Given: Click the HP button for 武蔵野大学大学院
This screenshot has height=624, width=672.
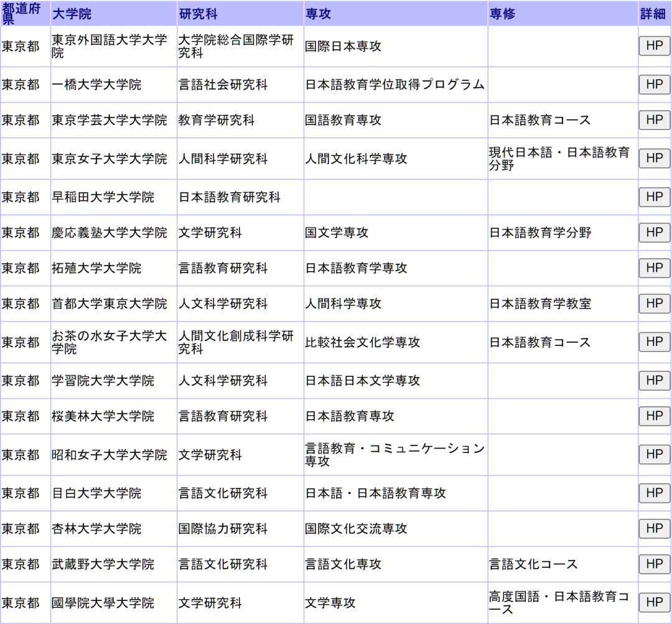Looking at the screenshot, I should 654,564.
